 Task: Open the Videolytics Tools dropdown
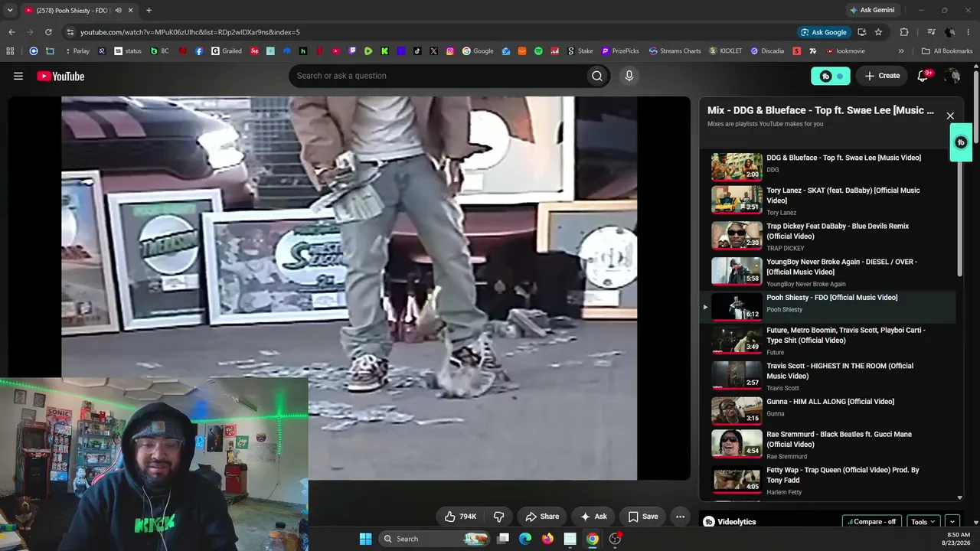pos(923,522)
